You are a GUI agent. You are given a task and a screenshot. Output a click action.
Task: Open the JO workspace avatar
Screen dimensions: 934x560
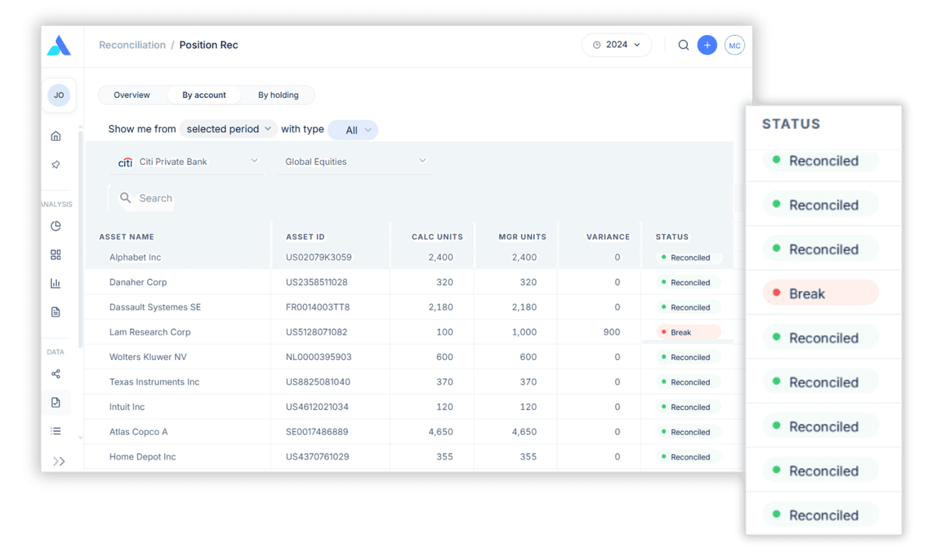tap(58, 96)
